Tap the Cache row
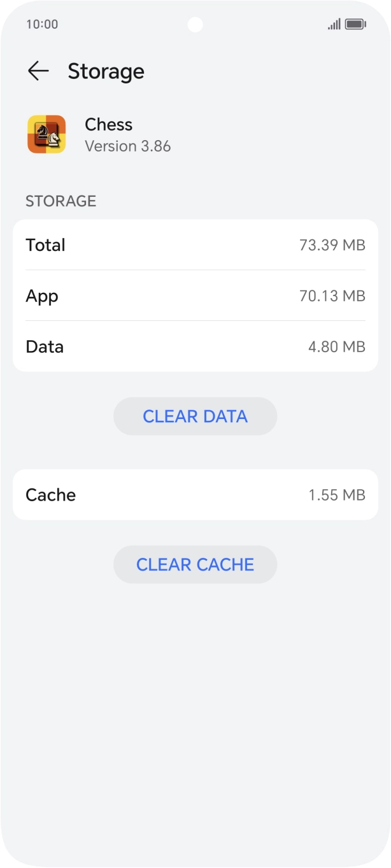The height and width of the screenshot is (868, 391). click(194, 495)
